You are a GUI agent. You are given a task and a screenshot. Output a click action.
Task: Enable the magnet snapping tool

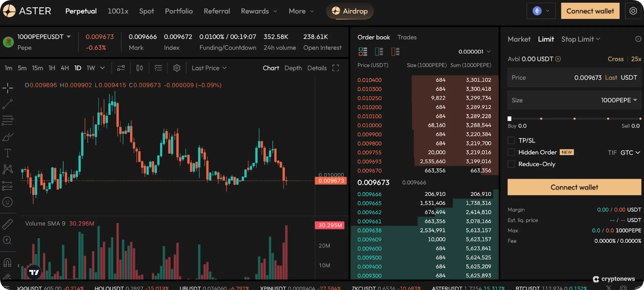8,262
